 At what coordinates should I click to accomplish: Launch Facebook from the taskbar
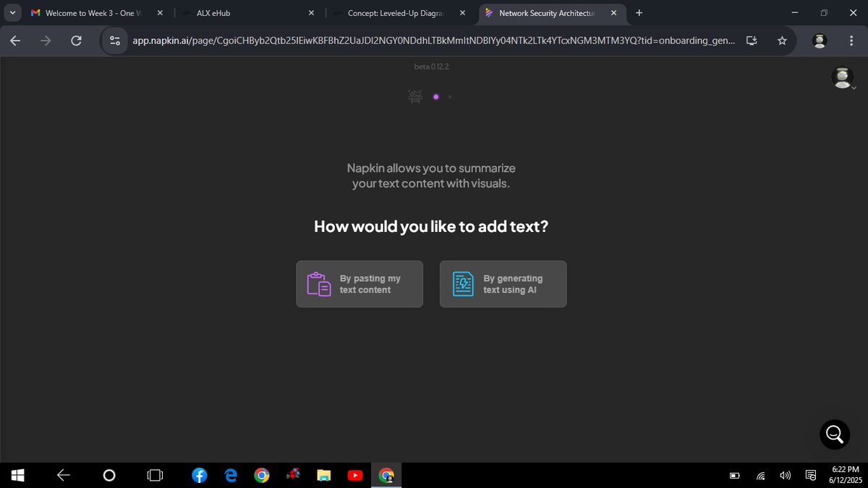(x=200, y=475)
